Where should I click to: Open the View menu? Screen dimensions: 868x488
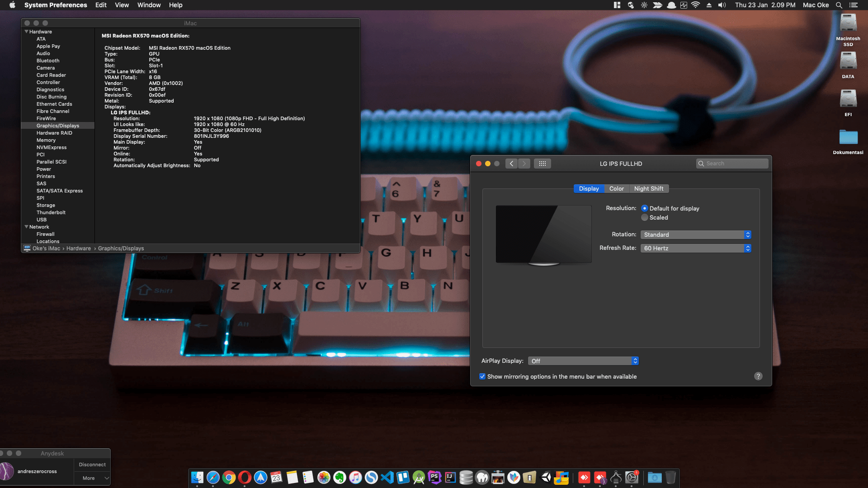[122, 5]
